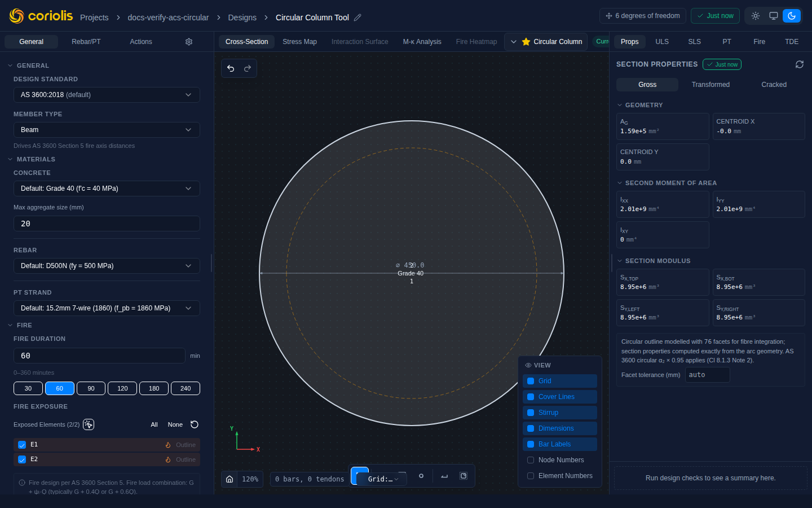812x508 pixels.
Task: Click the dimension line tool icon
Action: coord(444,476)
